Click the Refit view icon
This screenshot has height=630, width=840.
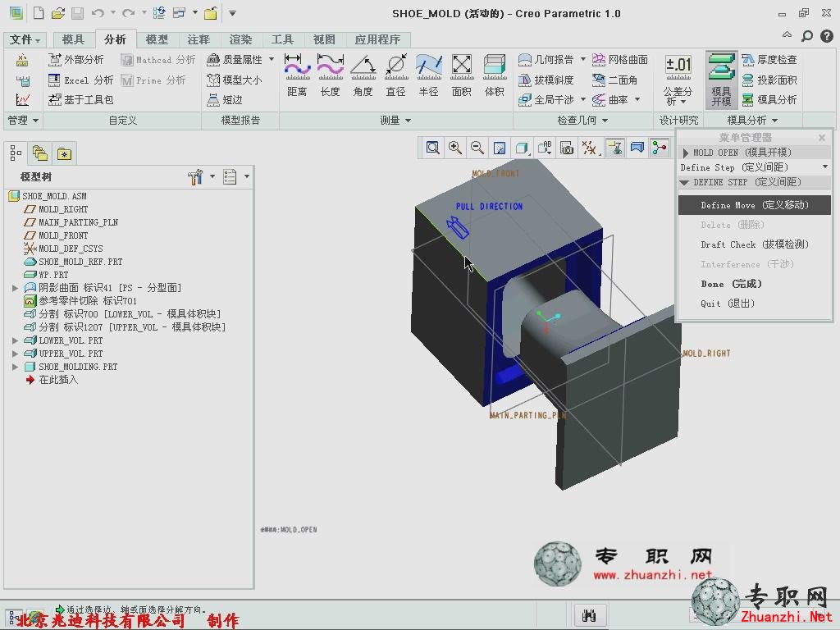pos(432,148)
